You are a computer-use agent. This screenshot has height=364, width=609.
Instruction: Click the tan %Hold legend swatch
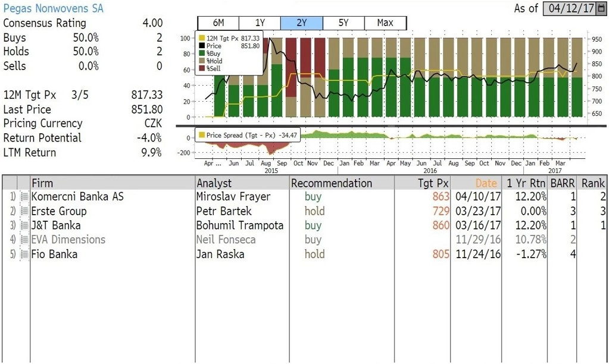pyautogui.click(x=202, y=61)
